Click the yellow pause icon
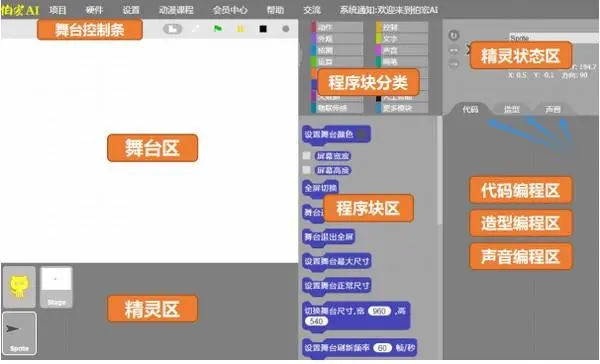 coord(240,29)
